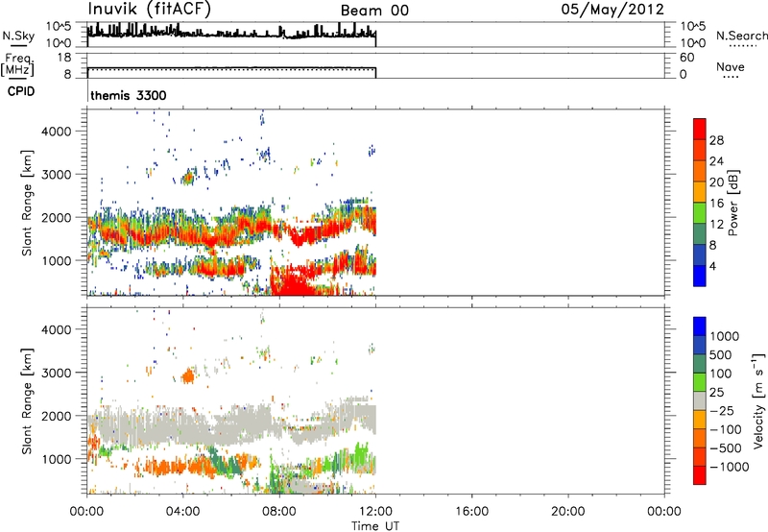Click the blue top segment of velocity colorbar
Viewport: 768px width, 532px height.
click(x=700, y=326)
